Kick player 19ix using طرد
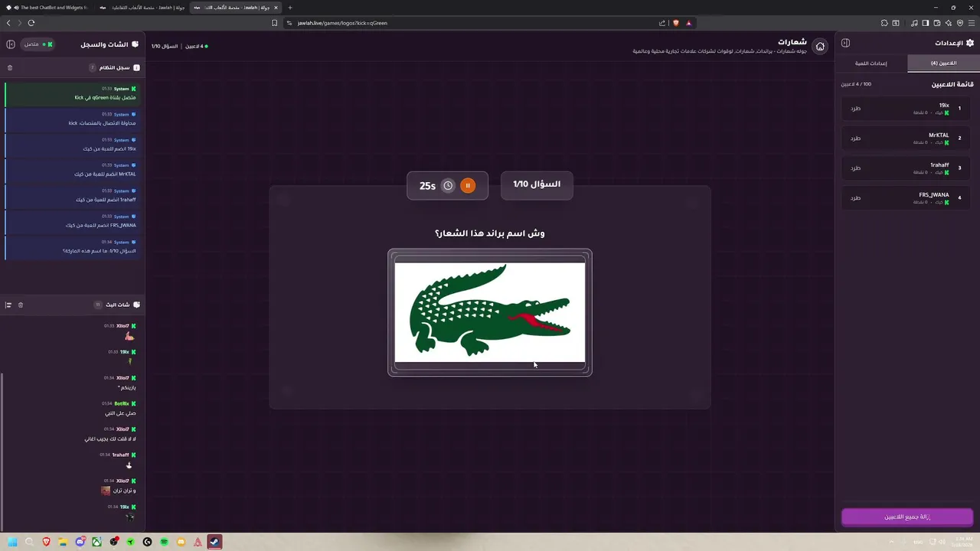980x551 pixels. tap(855, 108)
